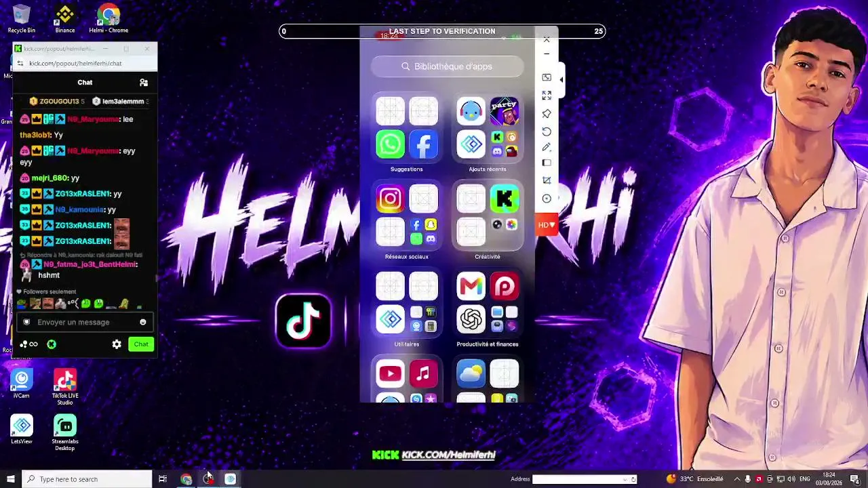Open the Apple Music app icon
Screen dimensions: 868x488
tap(423, 373)
